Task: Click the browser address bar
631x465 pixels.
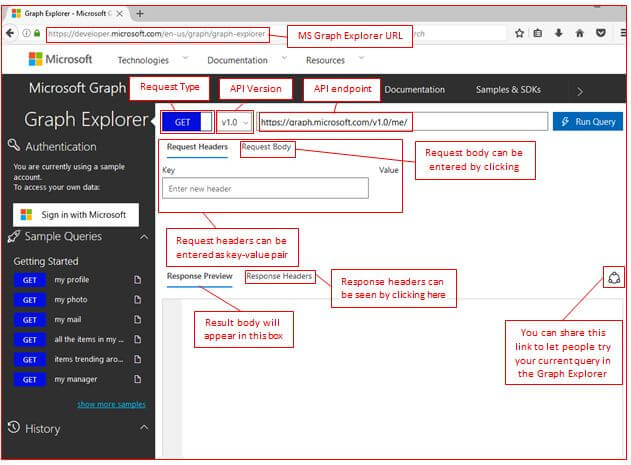Action: pos(157,34)
